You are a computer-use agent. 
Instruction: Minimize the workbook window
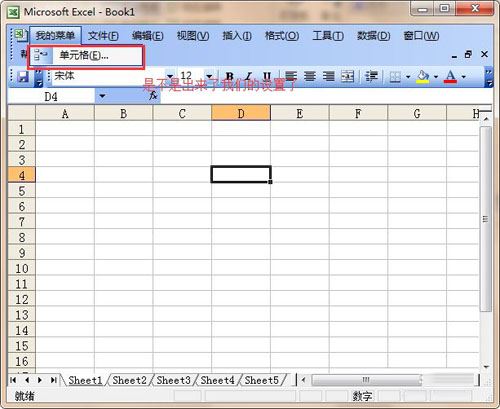point(454,55)
